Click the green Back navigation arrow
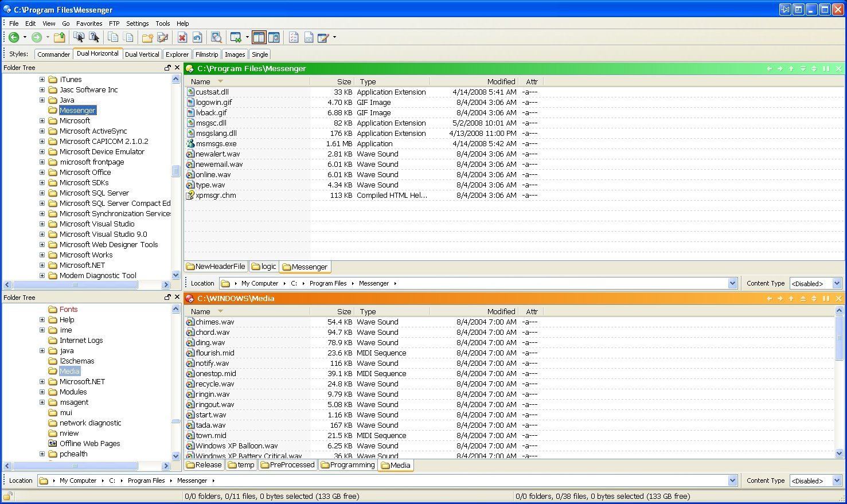This screenshot has width=847, height=504. (14, 38)
